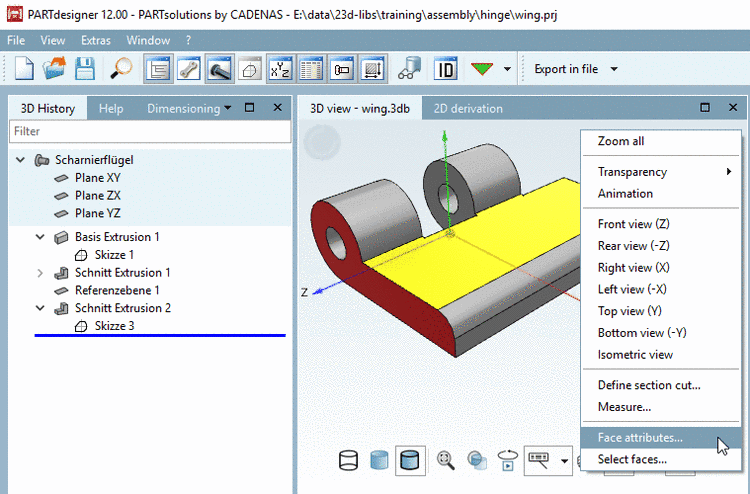Choose Measure... from context menu
Image resolution: width=750 pixels, height=494 pixels.
coord(661,406)
